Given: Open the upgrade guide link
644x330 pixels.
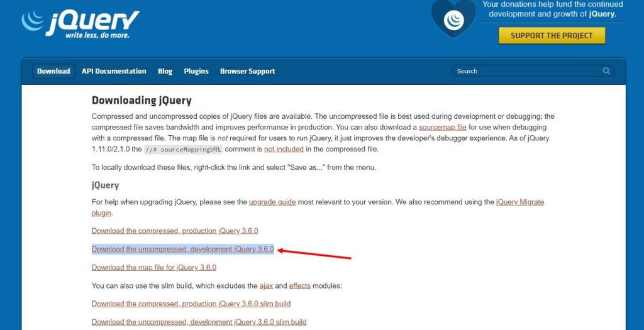Looking at the screenshot, I should [x=272, y=202].
